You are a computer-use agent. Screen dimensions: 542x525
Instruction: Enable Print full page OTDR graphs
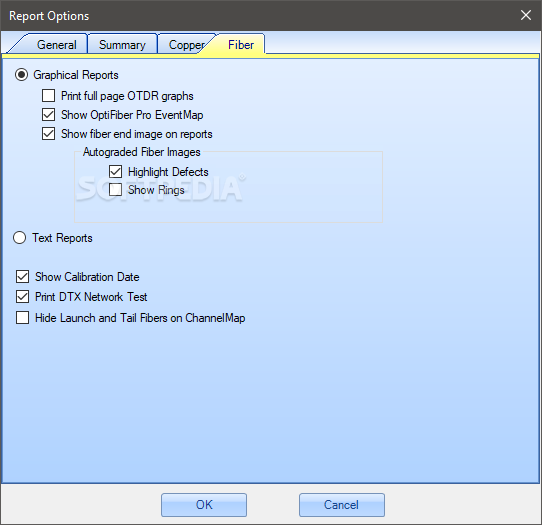(x=48, y=95)
